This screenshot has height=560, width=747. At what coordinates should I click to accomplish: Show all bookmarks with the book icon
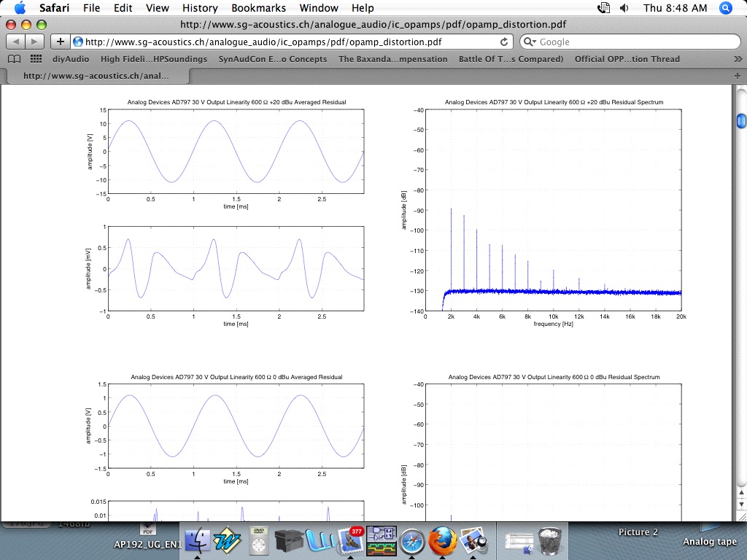pos(15,59)
